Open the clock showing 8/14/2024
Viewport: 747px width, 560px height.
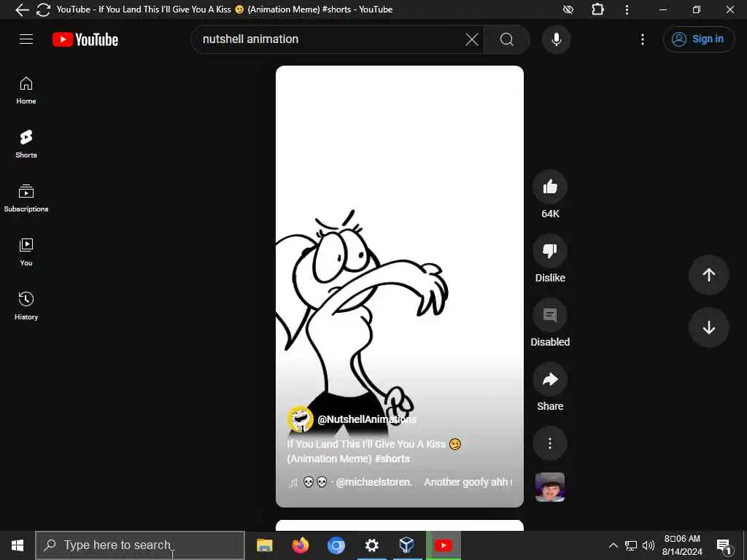[682, 545]
